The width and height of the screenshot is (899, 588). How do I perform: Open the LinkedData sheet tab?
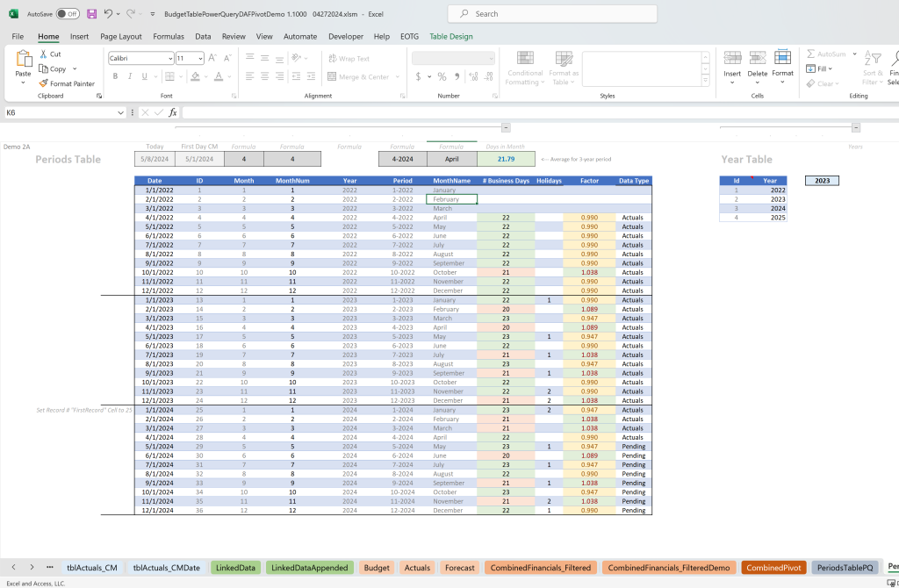pos(235,567)
